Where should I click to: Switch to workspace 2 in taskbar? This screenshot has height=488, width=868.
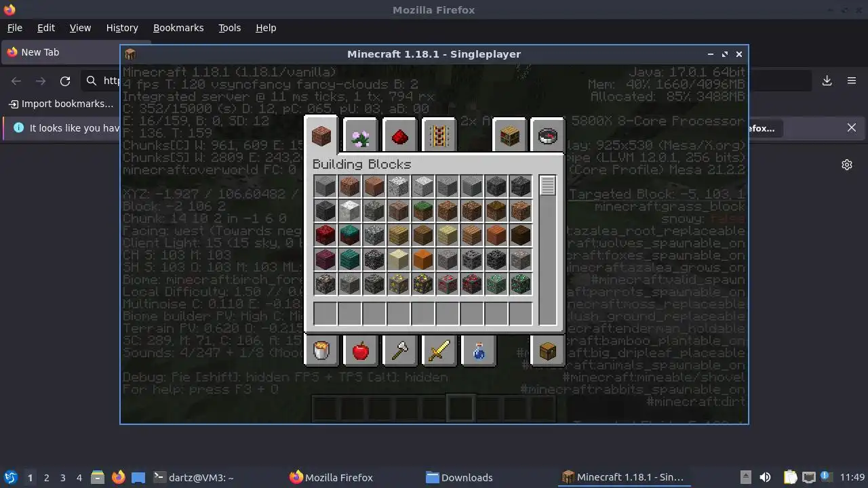(46, 477)
